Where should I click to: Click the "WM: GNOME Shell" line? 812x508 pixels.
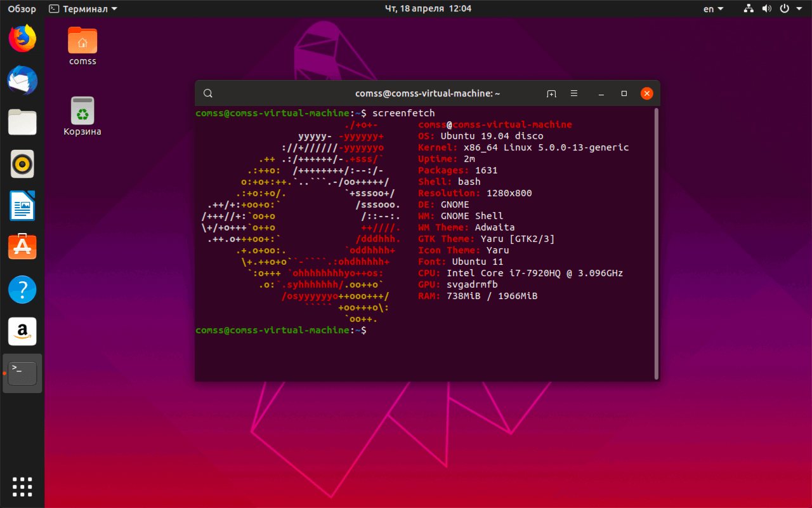point(461,216)
